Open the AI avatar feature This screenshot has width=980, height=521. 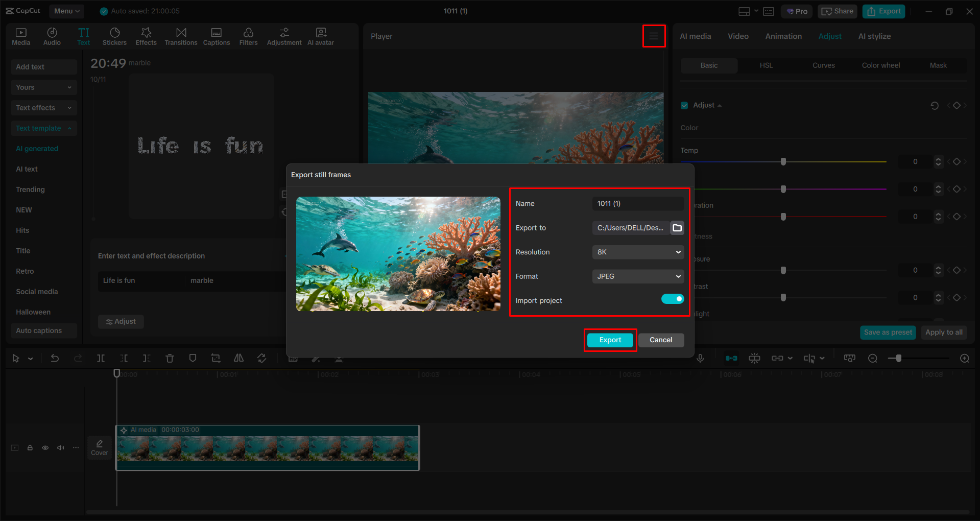320,36
